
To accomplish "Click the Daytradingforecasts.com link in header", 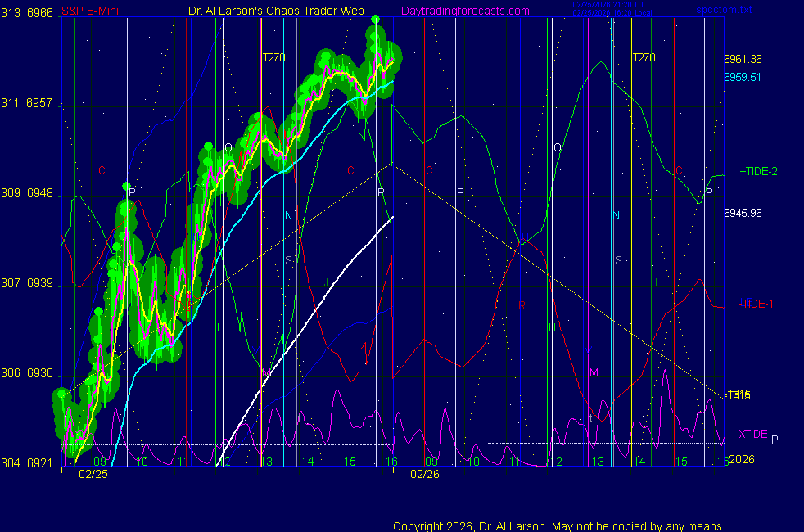I will (x=464, y=11).
